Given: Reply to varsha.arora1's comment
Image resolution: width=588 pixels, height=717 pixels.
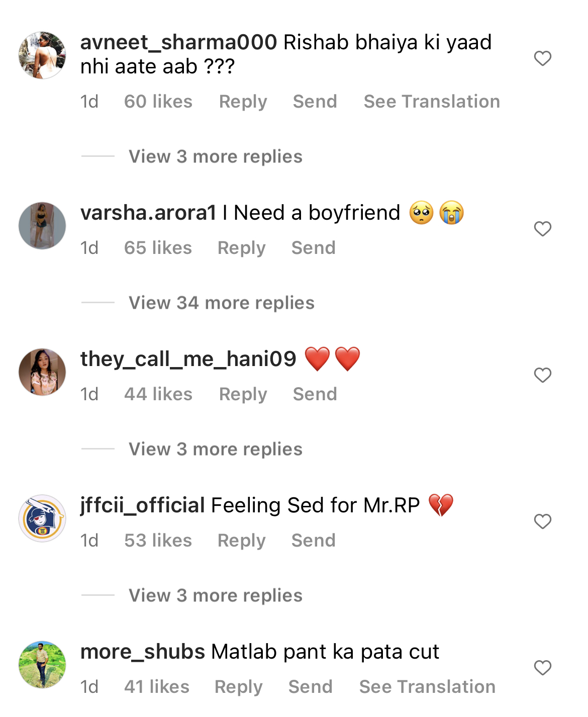Looking at the screenshot, I should tap(241, 247).
